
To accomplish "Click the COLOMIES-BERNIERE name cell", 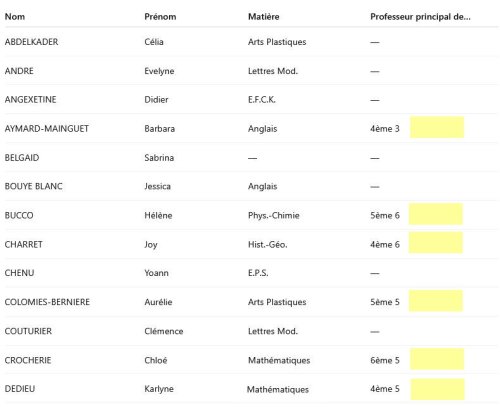I will click(x=47, y=302).
